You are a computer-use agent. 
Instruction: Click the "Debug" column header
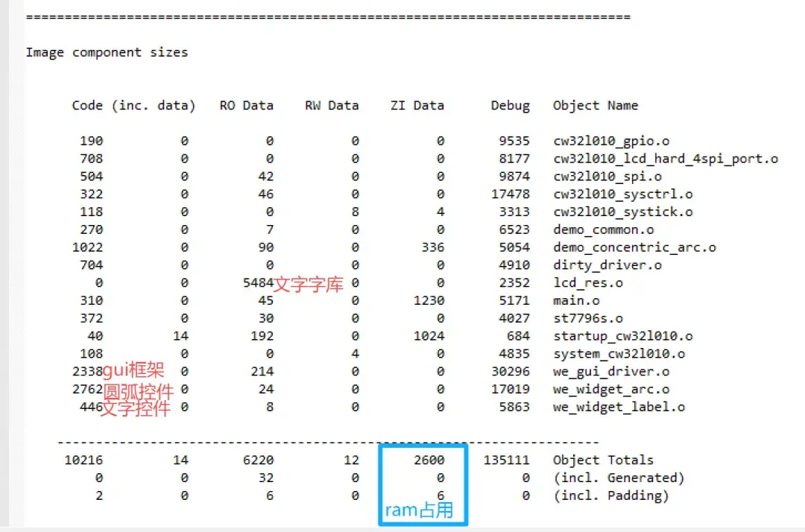[511, 106]
